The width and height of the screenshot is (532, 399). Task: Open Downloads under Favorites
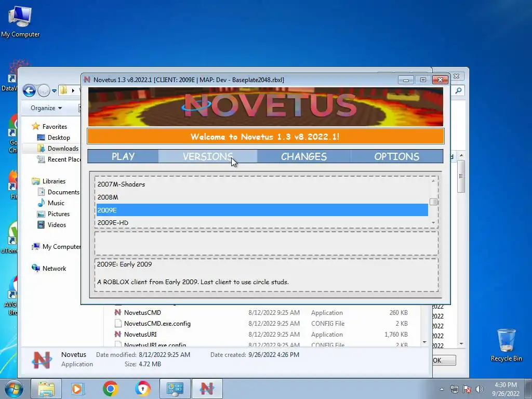[x=63, y=148]
